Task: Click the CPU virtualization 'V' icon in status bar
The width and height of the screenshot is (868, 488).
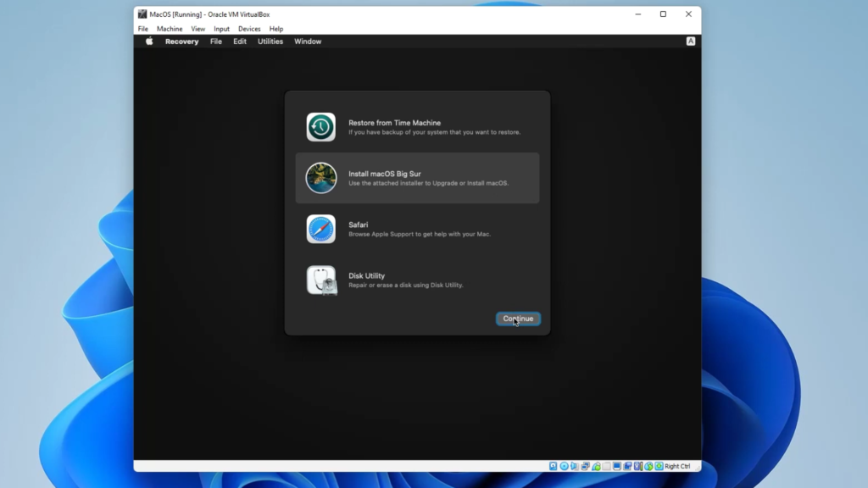Action: coord(638,467)
